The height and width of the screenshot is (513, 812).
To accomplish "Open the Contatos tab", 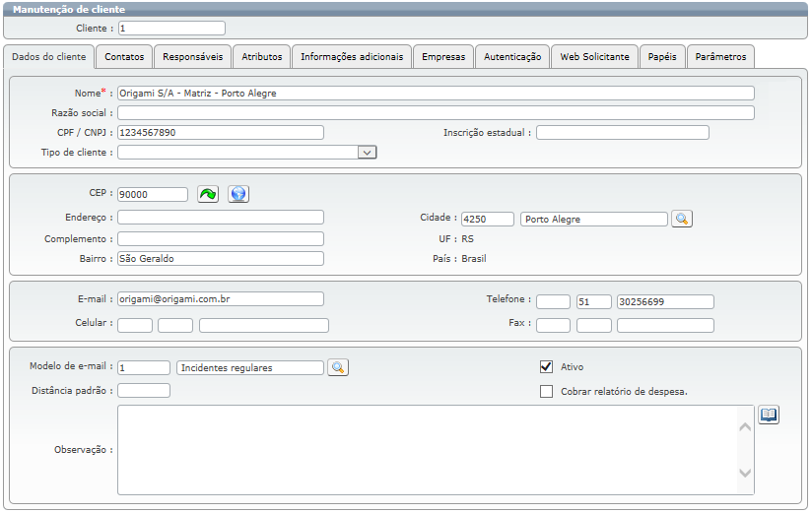I will (x=124, y=57).
